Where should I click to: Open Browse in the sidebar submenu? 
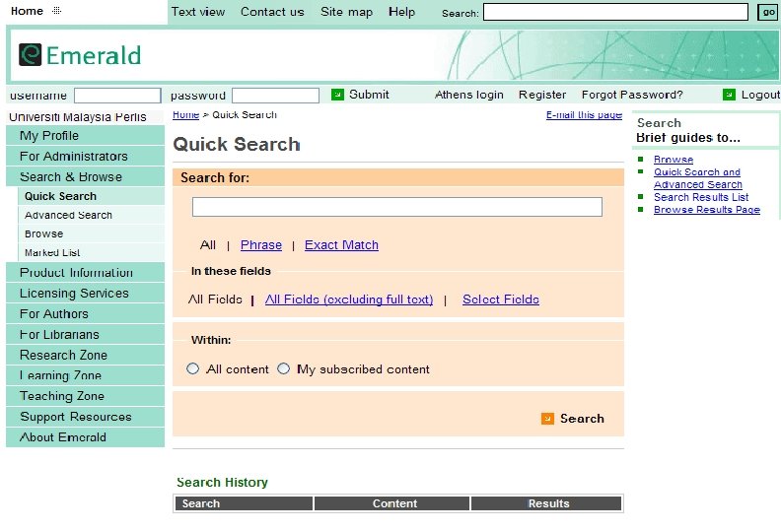tap(91, 233)
